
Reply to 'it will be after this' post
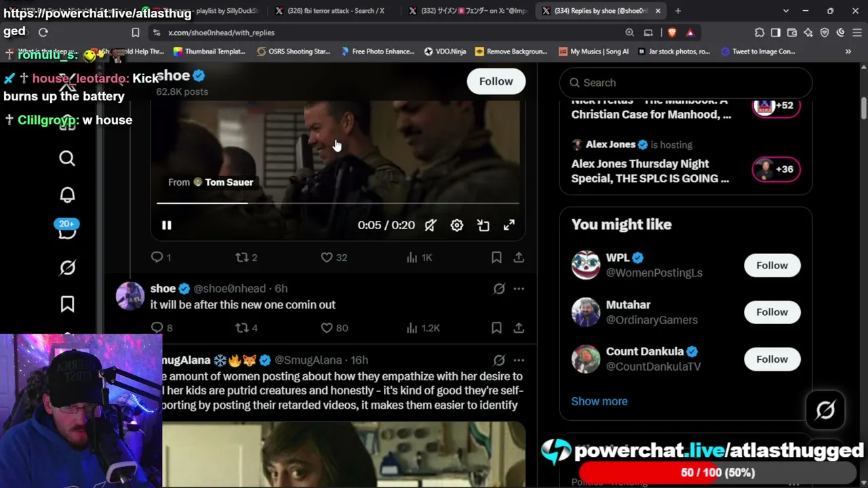click(161, 328)
